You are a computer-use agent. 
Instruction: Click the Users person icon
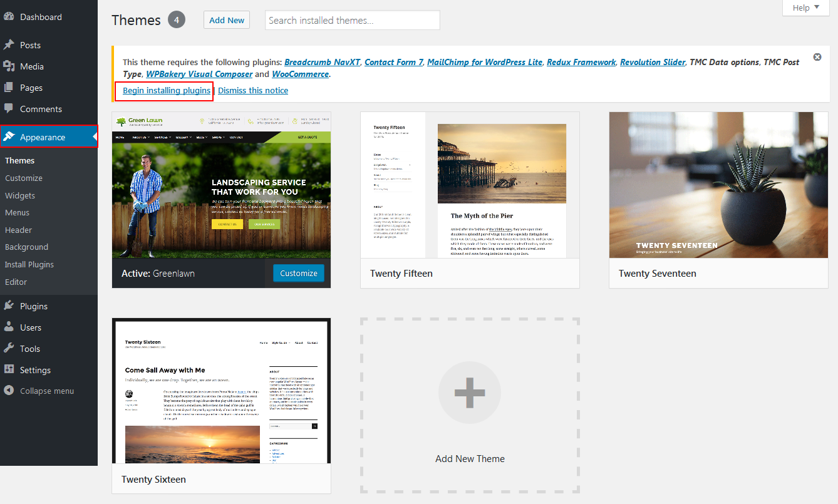(x=9, y=327)
